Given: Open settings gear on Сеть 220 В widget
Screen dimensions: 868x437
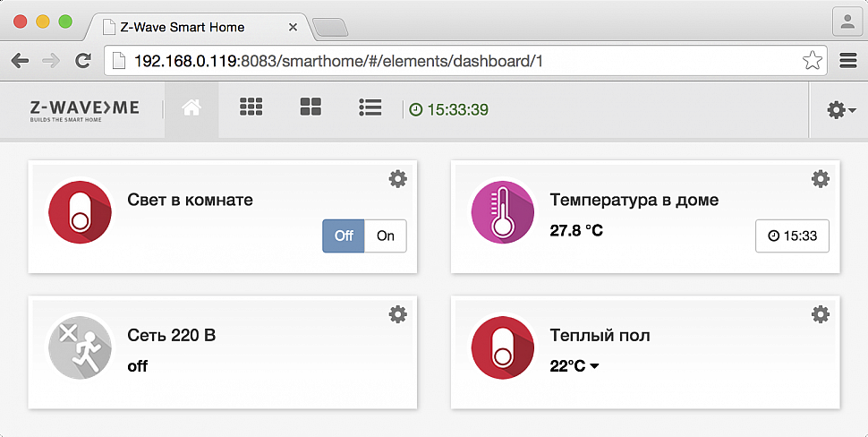Looking at the screenshot, I should (397, 314).
